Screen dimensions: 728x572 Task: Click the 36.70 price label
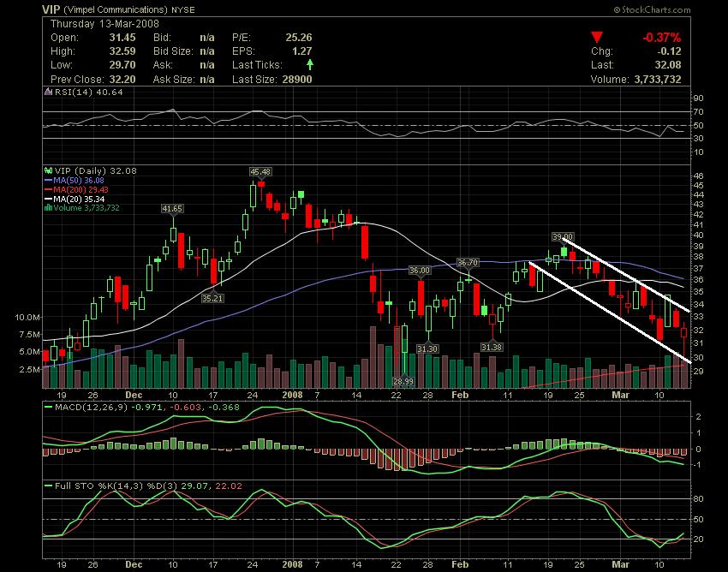[467, 263]
